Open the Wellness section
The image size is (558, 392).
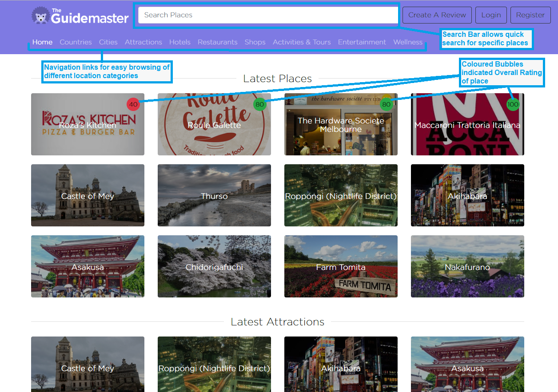click(407, 42)
